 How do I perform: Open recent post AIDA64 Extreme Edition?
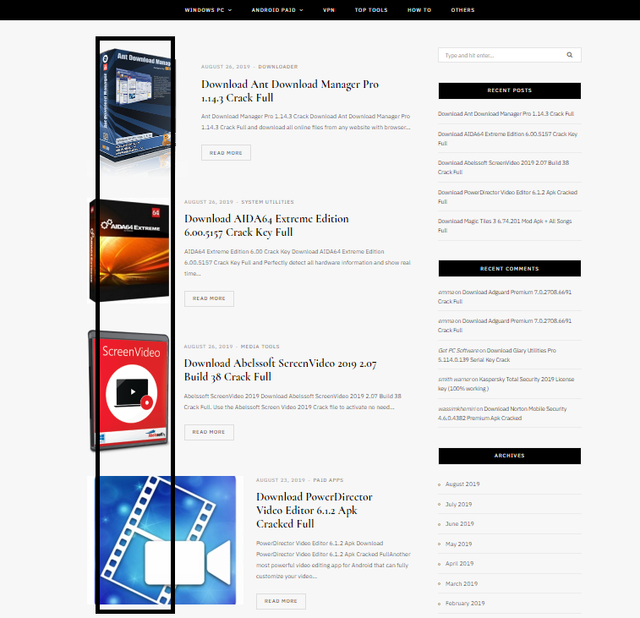507,138
